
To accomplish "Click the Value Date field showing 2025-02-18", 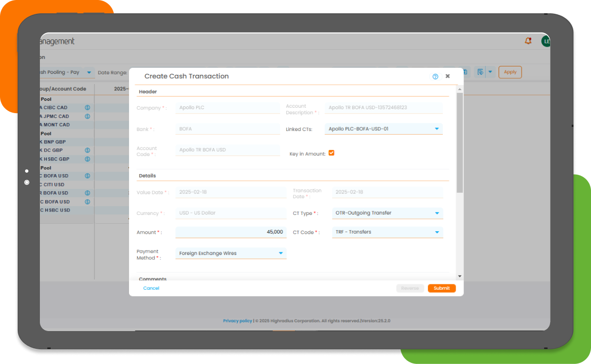I will tap(230, 192).
